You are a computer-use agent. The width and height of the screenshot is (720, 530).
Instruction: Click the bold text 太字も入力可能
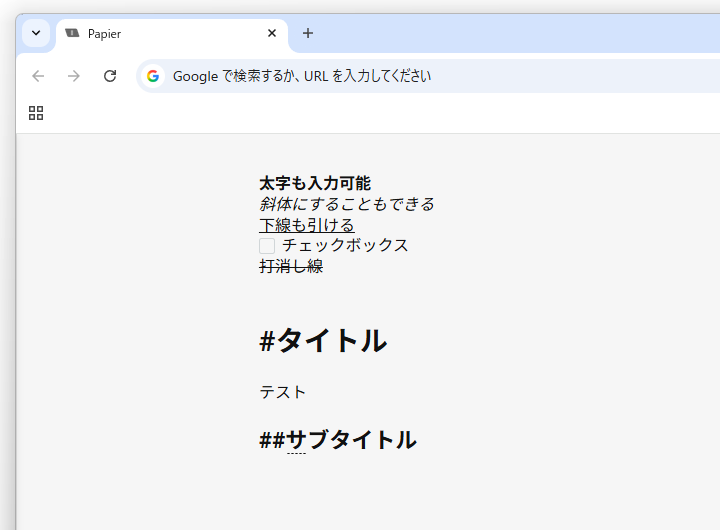[x=315, y=183]
